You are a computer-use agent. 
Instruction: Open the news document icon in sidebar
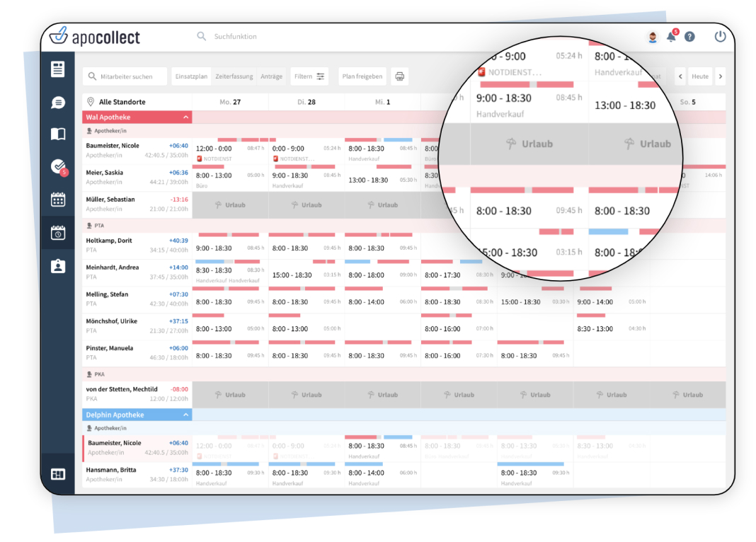[x=58, y=69]
